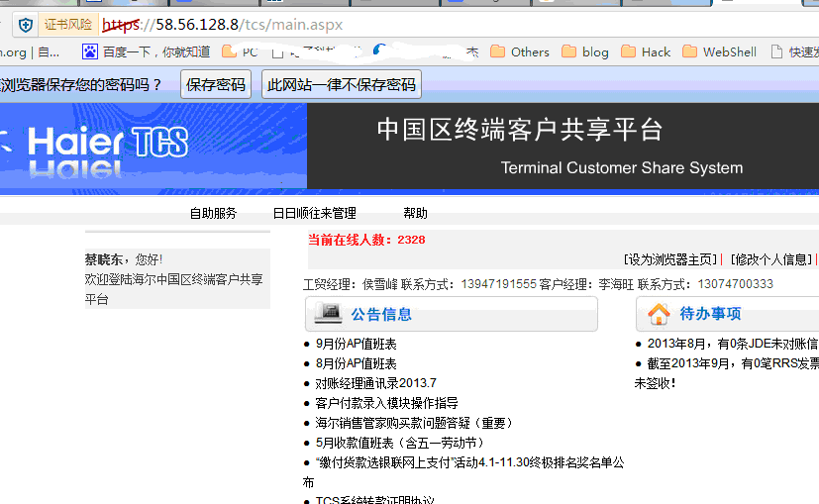Open the 百度一下 bookmark with paw icon
Image resolution: width=819 pixels, height=504 pixels.
(x=146, y=51)
